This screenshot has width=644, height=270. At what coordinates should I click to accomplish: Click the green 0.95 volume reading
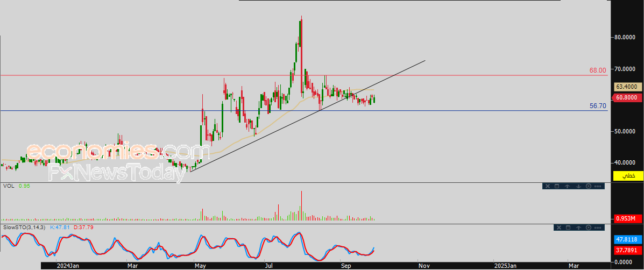tap(24, 186)
